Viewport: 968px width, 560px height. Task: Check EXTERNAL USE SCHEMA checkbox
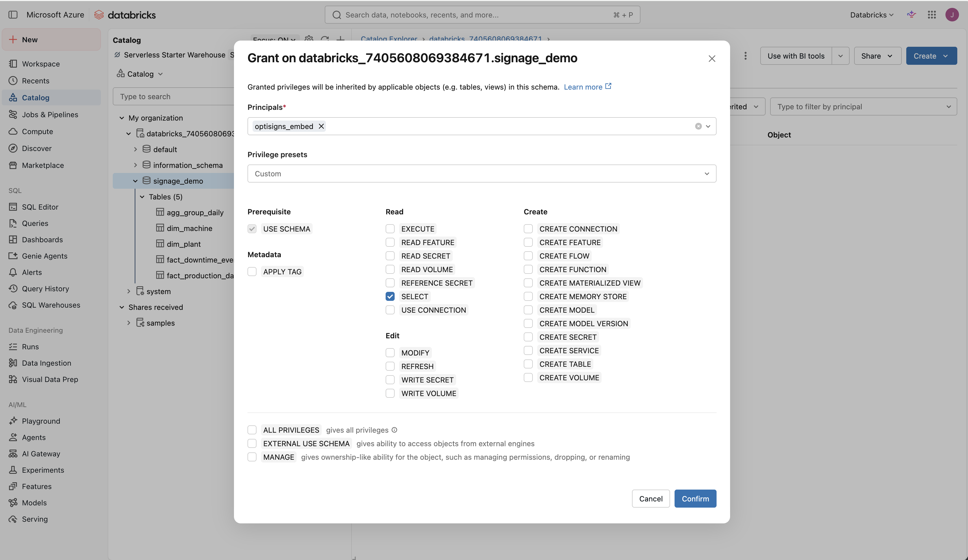252,443
